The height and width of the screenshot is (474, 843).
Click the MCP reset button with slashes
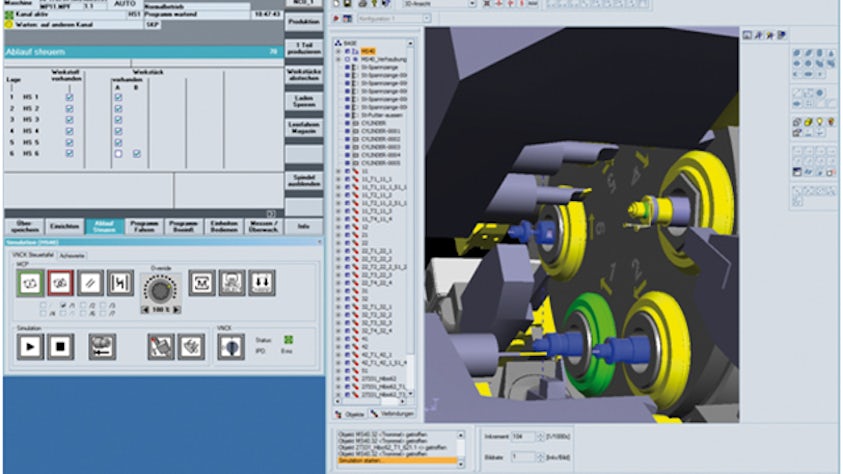pyautogui.click(x=90, y=283)
